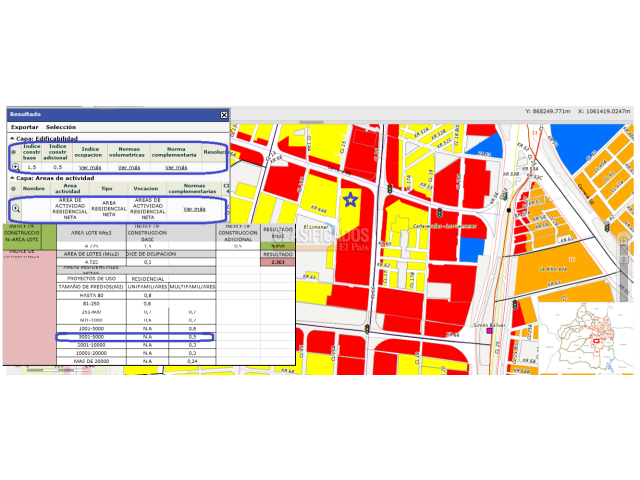This screenshot has width=640, height=480.
Task: Click the traffic light icon near Cañaverales
Action: [x=437, y=213]
